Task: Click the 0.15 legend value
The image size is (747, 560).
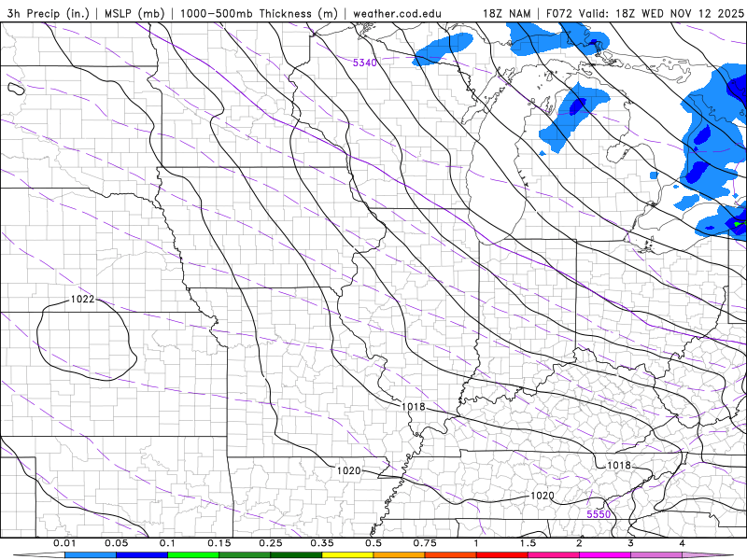Action: (x=219, y=543)
